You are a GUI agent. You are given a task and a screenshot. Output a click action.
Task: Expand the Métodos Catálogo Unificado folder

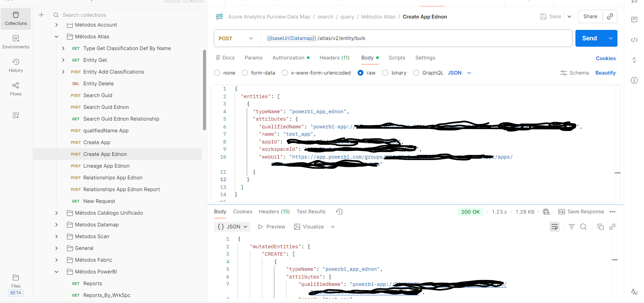tap(56, 213)
